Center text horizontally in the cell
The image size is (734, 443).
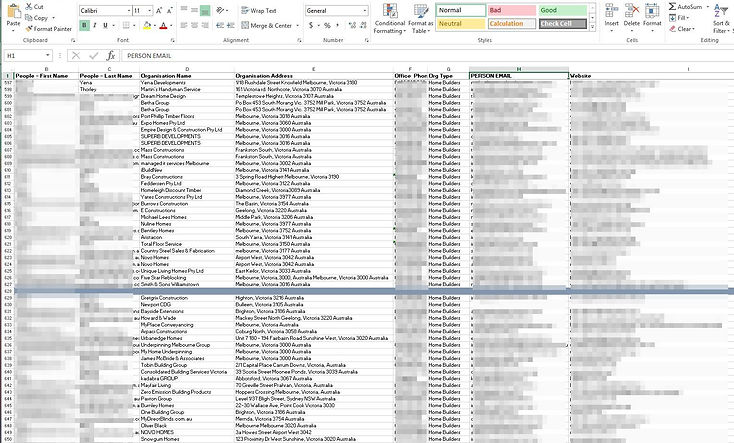point(194,25)
